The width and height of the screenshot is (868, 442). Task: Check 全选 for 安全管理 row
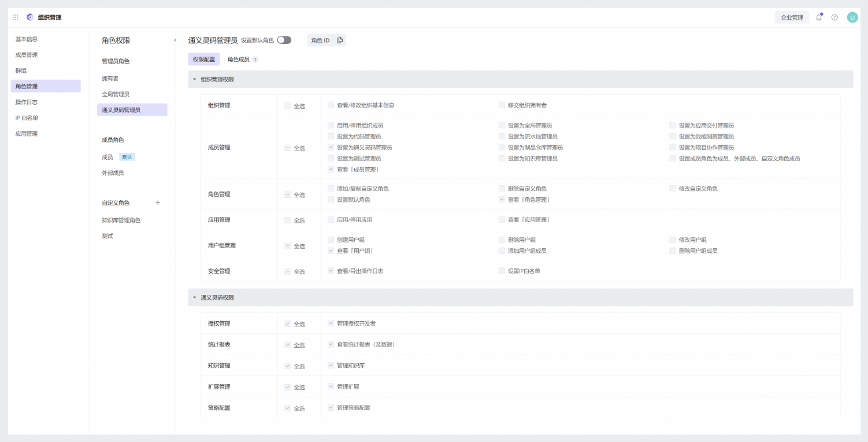(287, 271)
